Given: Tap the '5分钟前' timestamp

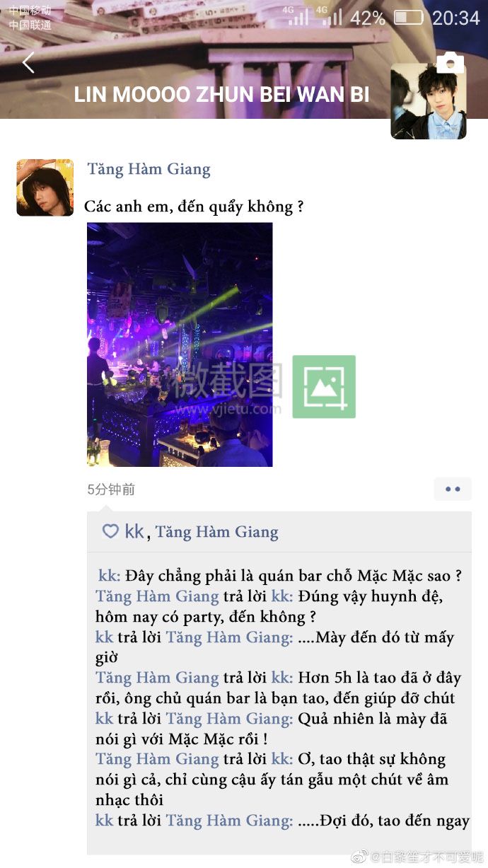Looking at the screenshot, I should (111, 490).
